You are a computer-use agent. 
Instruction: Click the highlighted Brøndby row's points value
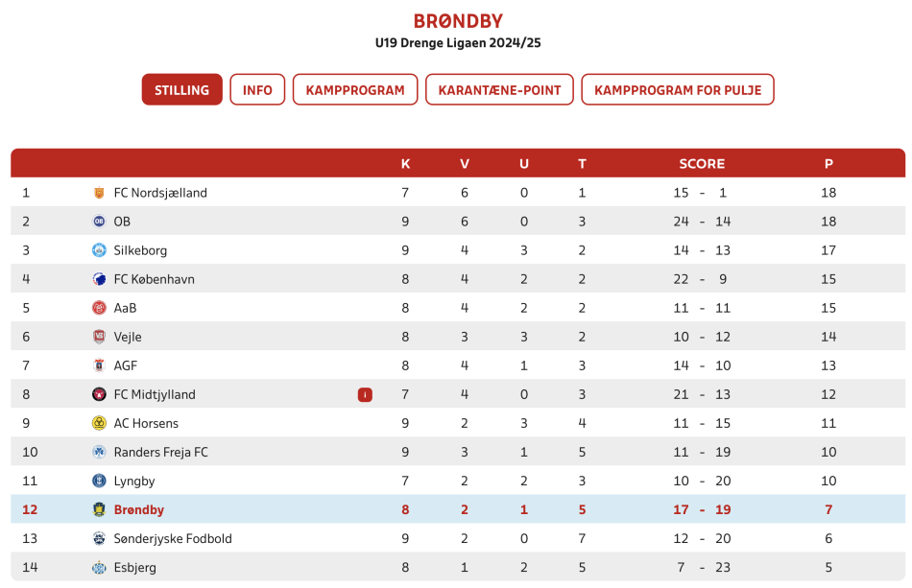tap(828, 509)
